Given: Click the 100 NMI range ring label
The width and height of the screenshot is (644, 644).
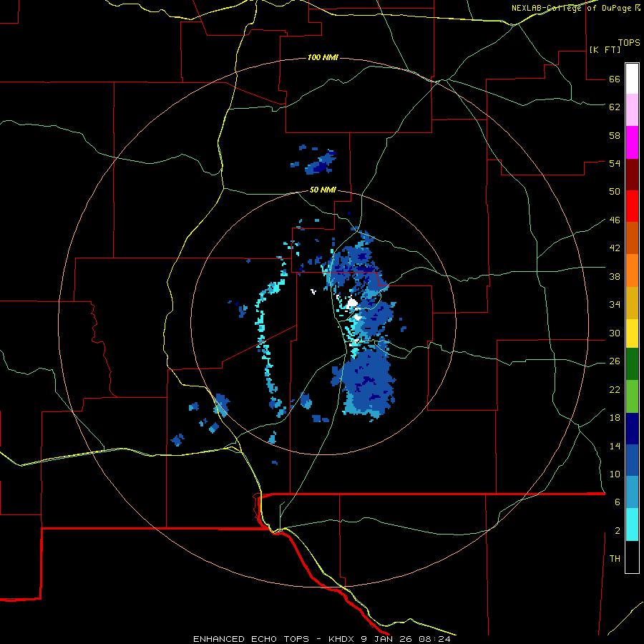Looking at the screenshot, I should [x=323, y=57].
